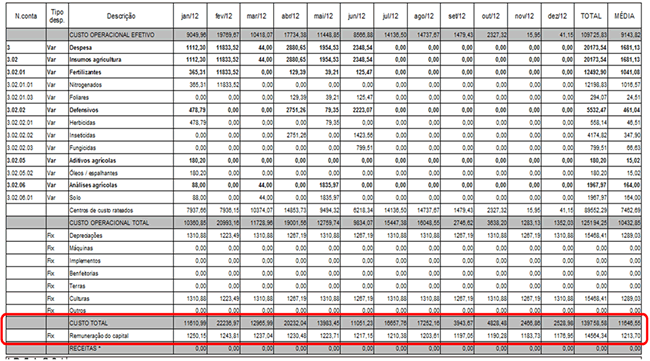Select Defensivos total value 5532,47
The height and width of the screenshot is (361, 650).
tap(598, 110)
